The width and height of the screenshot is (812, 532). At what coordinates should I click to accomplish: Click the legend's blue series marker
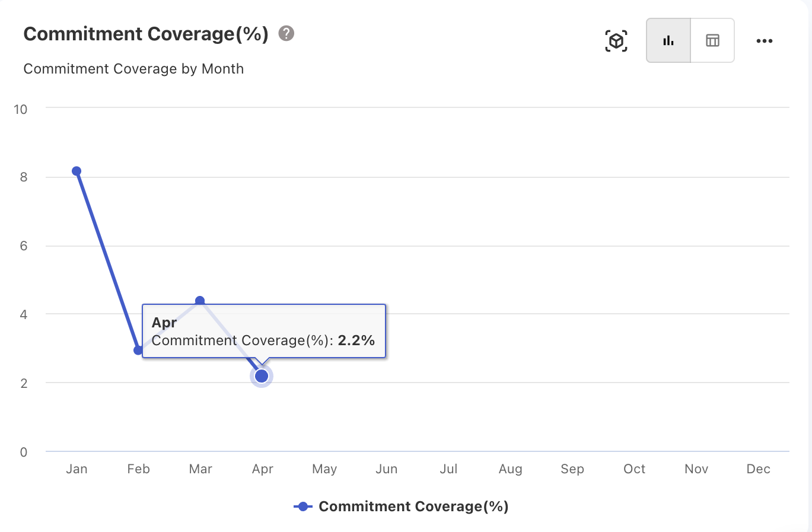tap(303, 506)
